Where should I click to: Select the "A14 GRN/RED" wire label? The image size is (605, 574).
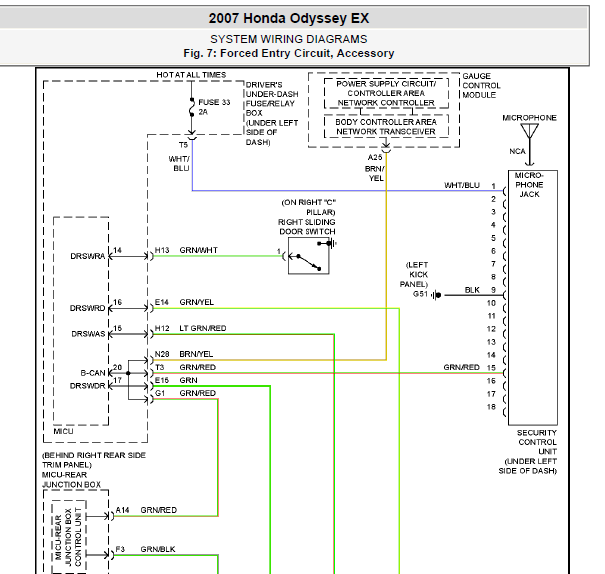[x=146, y=510]
